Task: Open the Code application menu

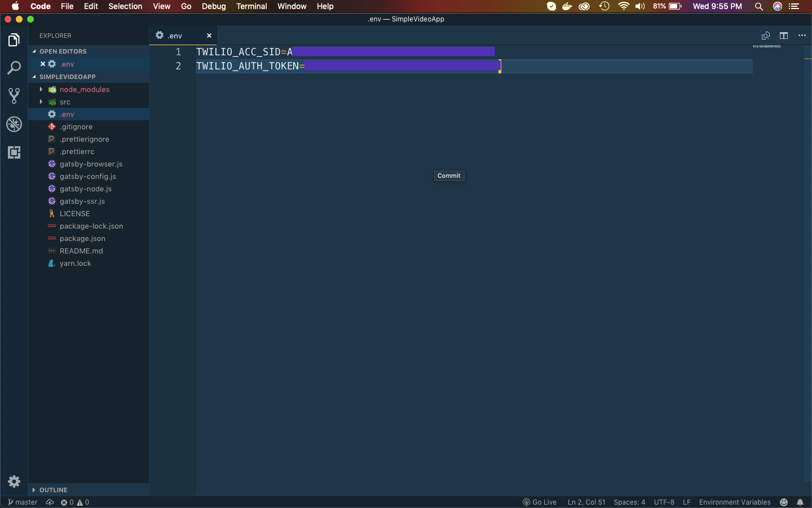Action: [x=41, y=6]
